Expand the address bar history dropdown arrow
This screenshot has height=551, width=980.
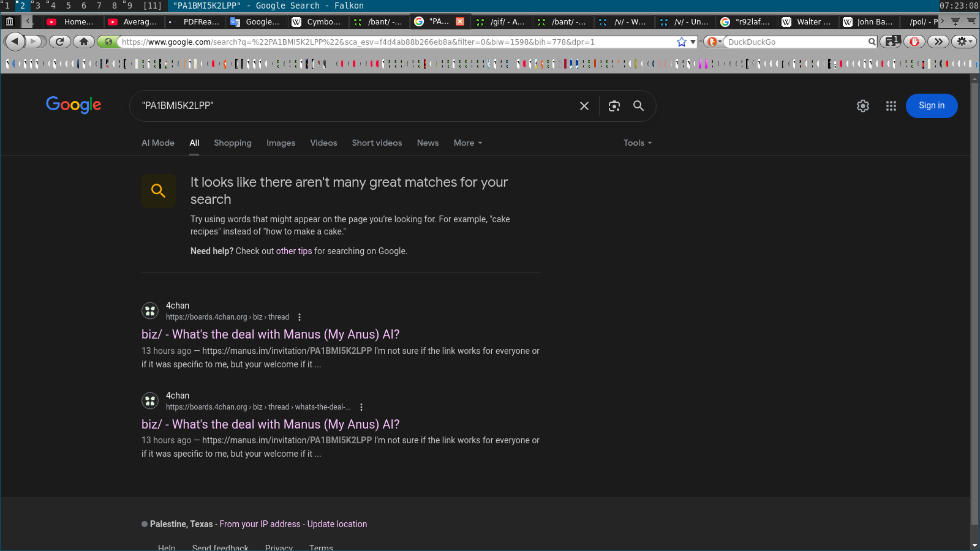[x=693, y=42]
